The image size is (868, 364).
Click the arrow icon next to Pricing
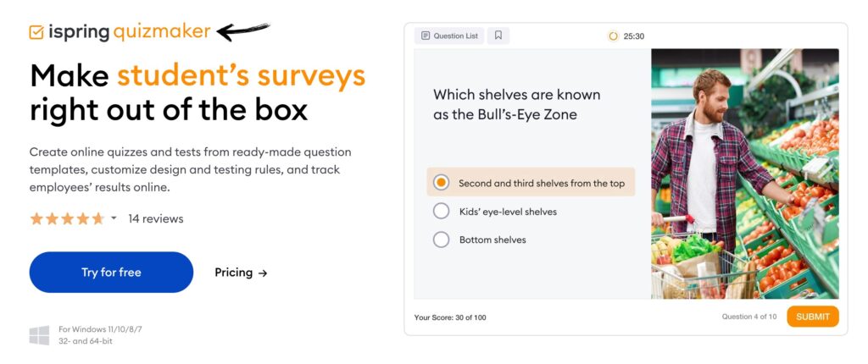(263, 273)
